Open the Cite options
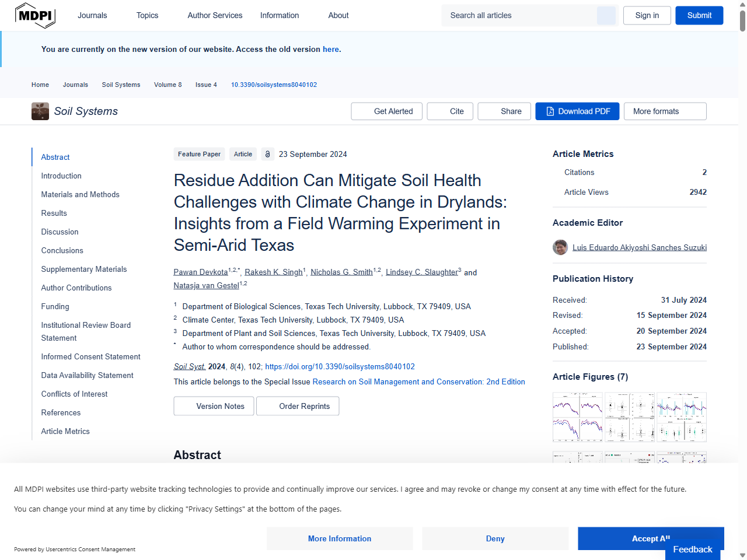Screen dimensions: 747x560 pos(449,111)
